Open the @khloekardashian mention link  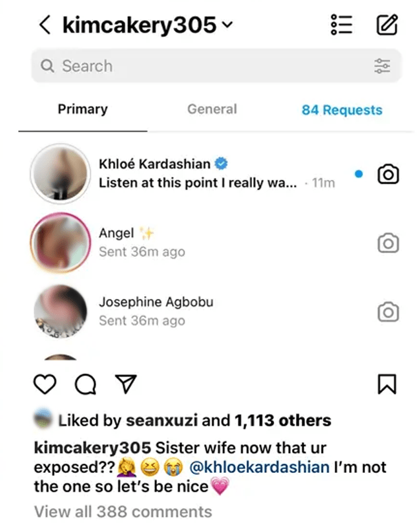[x=260, y=467]
